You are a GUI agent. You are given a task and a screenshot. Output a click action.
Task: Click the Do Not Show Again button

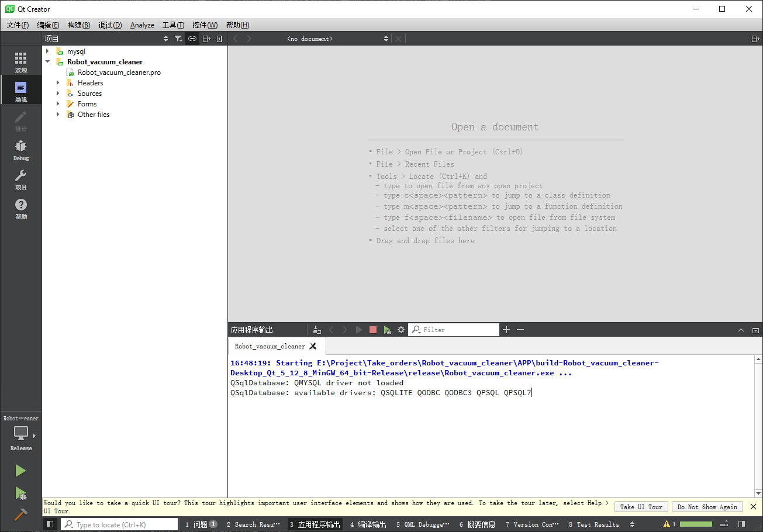(707, 507)
